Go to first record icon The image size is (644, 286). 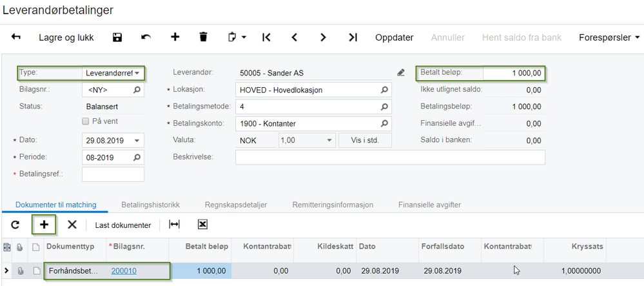pyautogui.click(x=266, y=37)
